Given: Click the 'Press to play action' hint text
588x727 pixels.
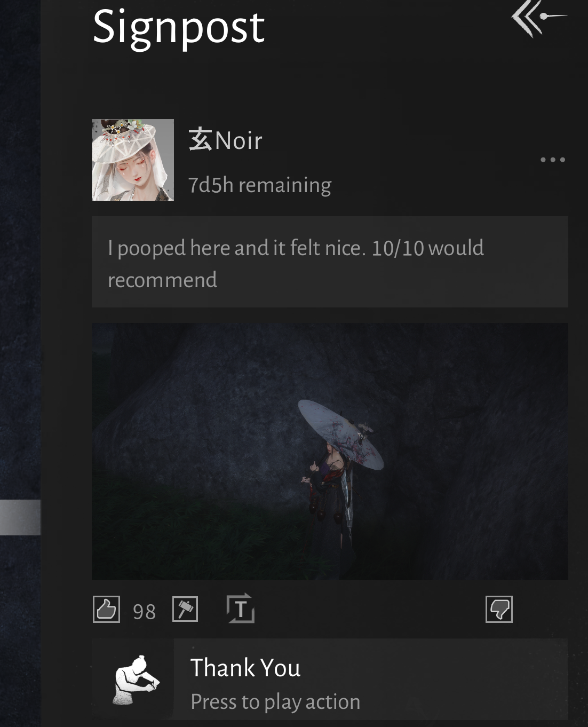Looking at the screenshot, I should (275, 702).
